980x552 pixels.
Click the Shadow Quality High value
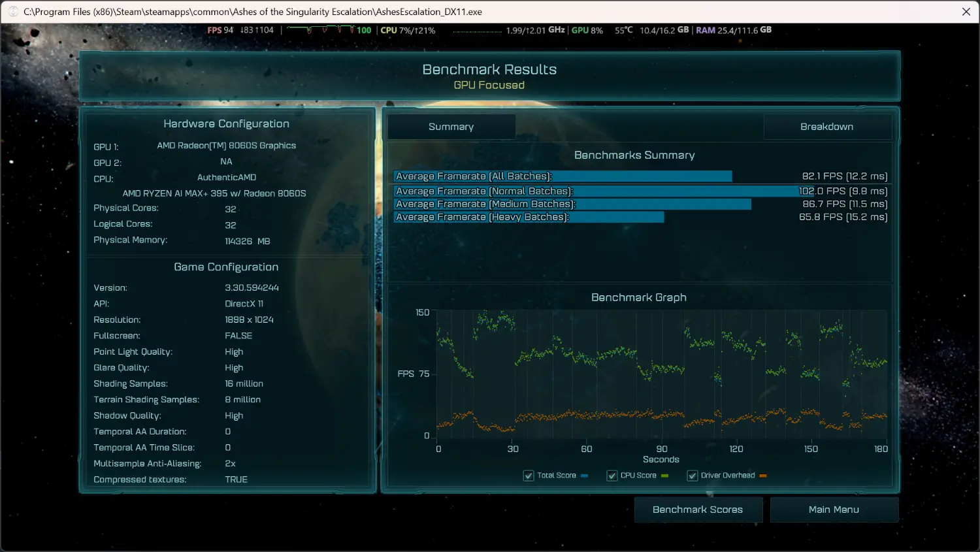click(234, 416)
